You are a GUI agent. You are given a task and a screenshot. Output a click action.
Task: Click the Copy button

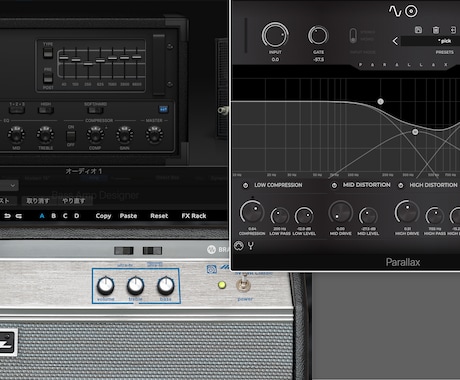103,216
